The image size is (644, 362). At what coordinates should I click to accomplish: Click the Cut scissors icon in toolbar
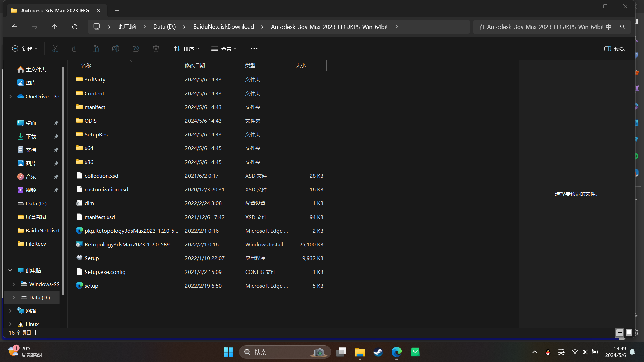55,49
